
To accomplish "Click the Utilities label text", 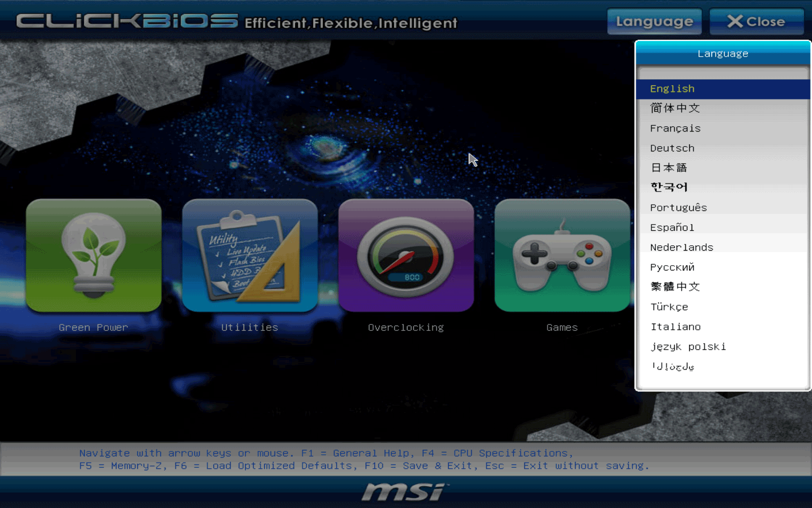I will coord(249,328).
